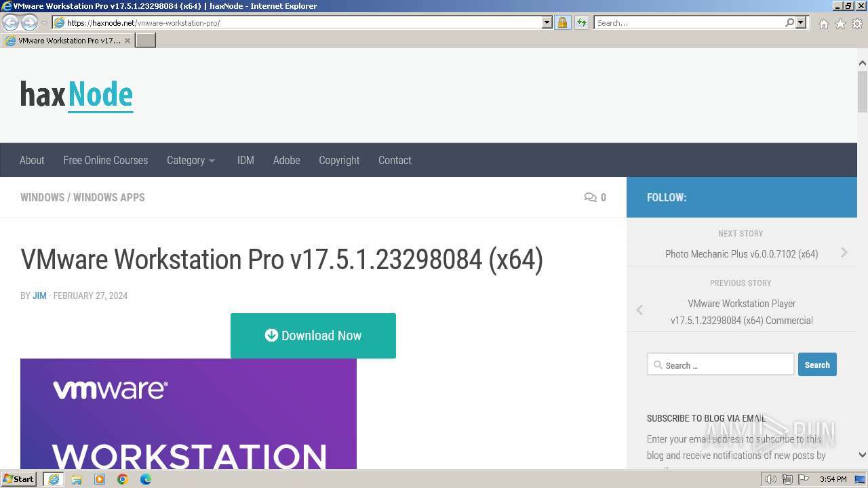
Task: Go forward with the browser Forward arrow
Action: (29, 23)
